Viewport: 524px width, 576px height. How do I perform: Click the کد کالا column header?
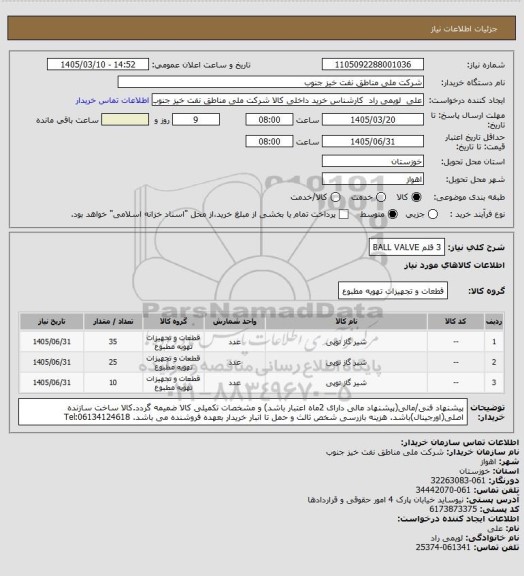456,321
